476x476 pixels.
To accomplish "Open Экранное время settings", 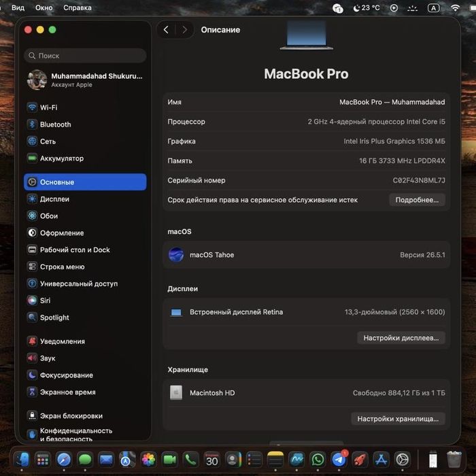I will click(85, 392).
